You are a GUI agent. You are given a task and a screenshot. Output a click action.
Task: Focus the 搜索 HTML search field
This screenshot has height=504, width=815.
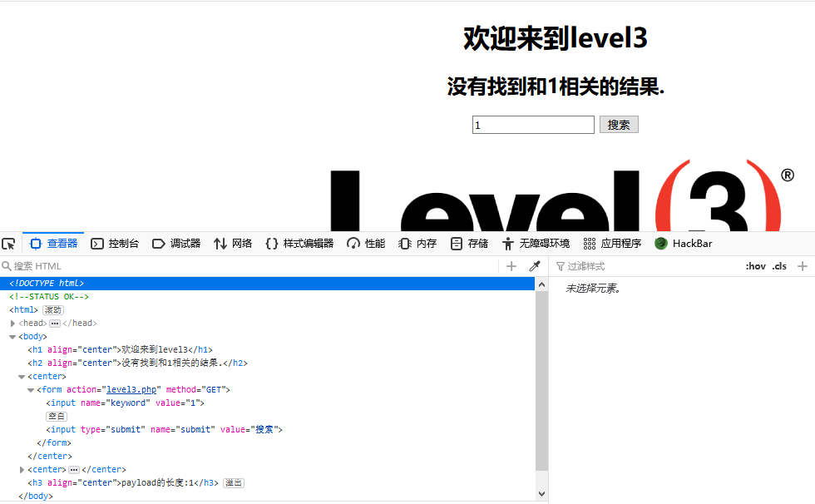[249, 266]
